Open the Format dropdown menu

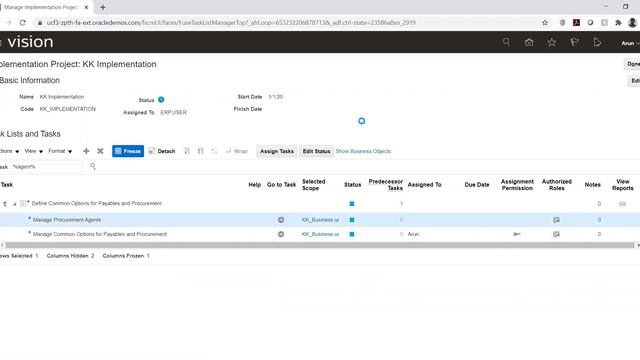(60, 151)
